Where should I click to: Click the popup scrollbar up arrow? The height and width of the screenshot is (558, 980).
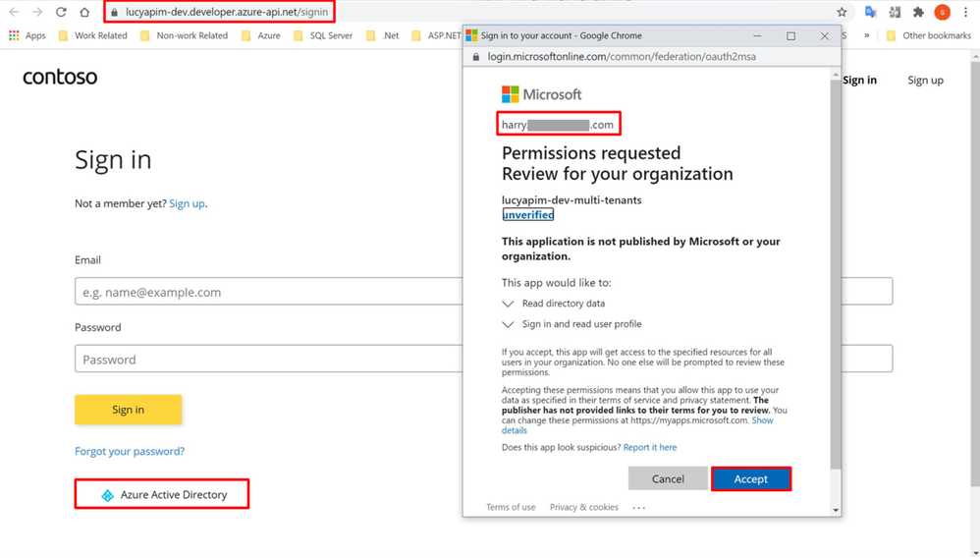click(x=836, y=75)
